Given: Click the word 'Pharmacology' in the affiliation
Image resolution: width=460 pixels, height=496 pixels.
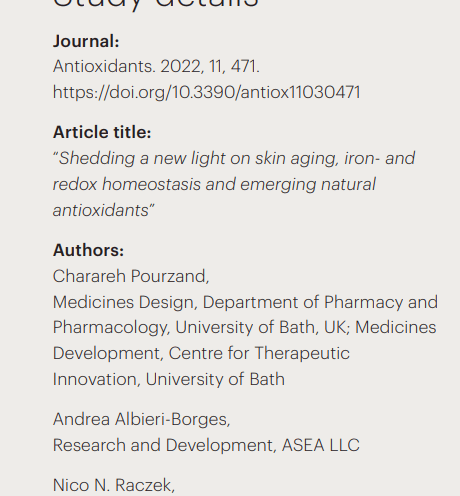Looking at the screenshot, I should coord(112,328).
